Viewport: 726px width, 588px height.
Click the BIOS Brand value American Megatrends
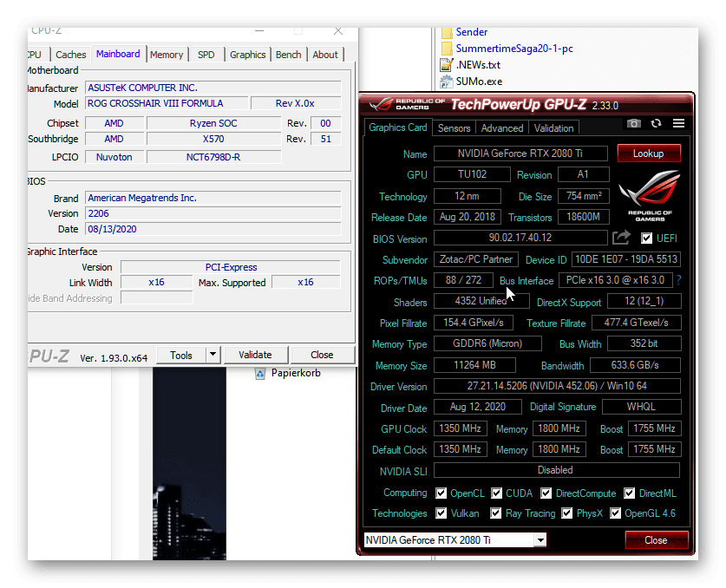coord(213,198)
